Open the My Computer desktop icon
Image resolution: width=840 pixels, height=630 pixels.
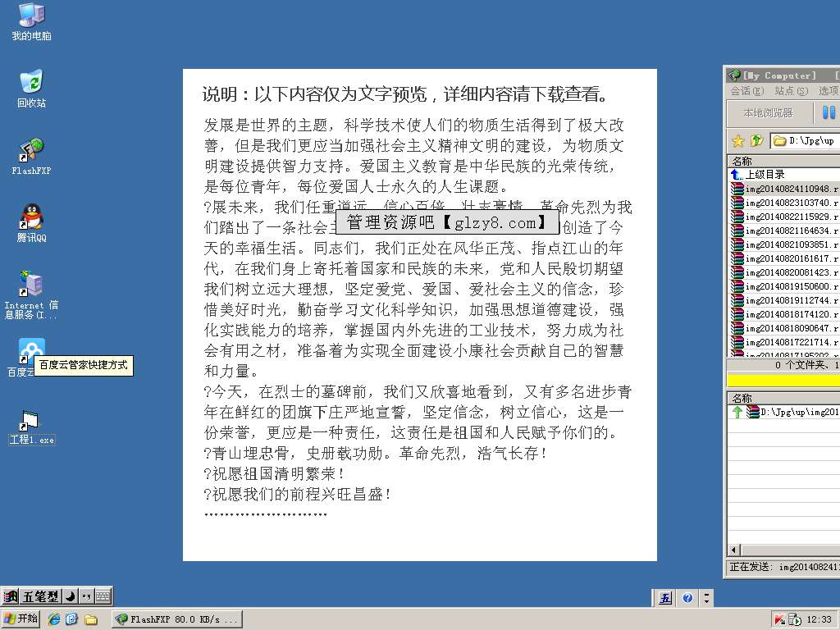click(32, 21)
